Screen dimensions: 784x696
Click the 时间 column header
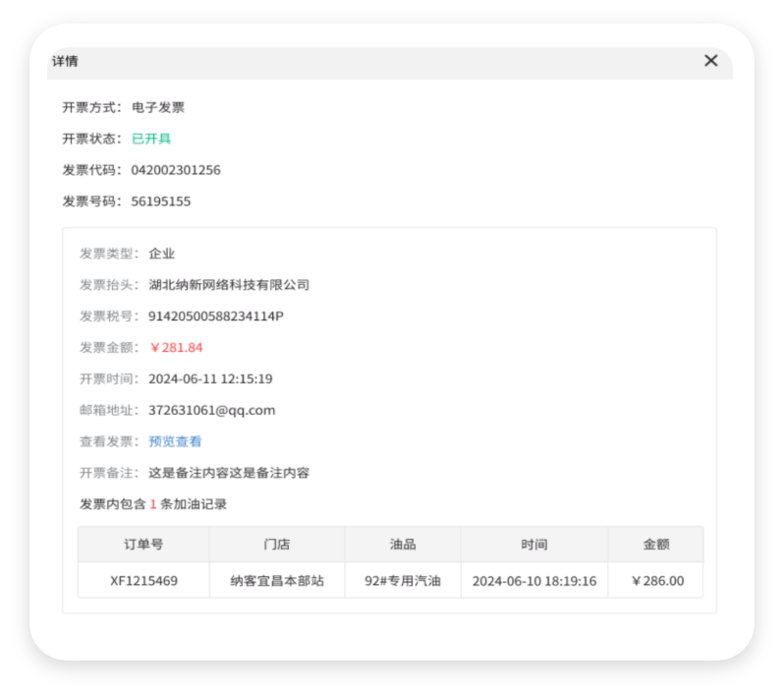534,545
